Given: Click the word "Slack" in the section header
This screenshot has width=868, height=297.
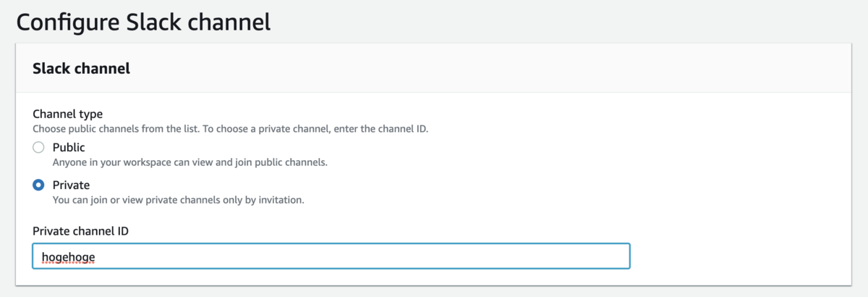Looking at the screenshot, I should [x=50, y=70].
